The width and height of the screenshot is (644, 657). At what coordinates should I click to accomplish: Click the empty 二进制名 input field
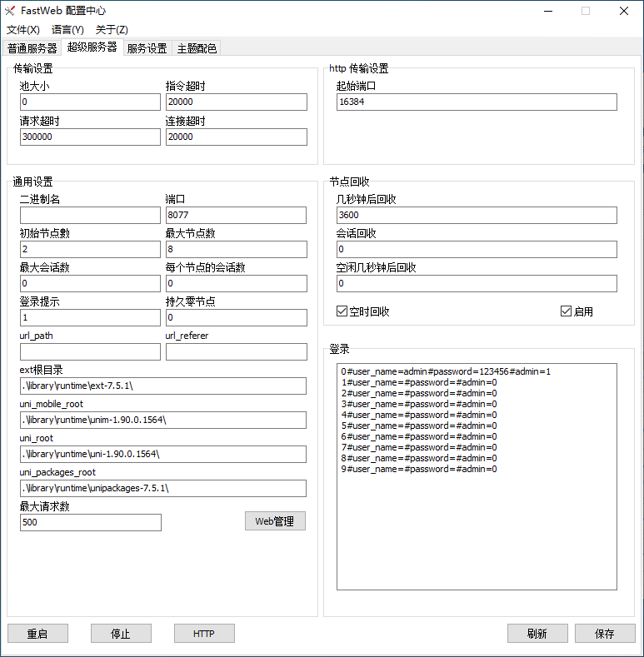90,215
